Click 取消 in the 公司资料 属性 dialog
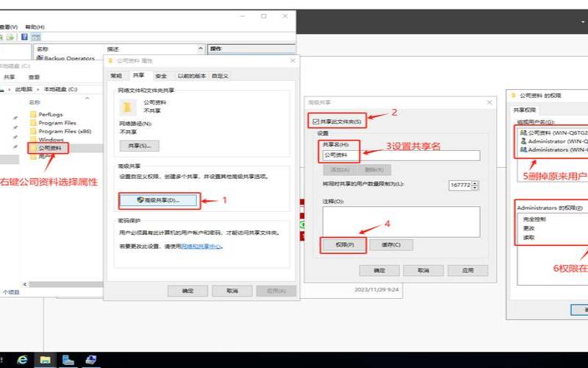588x368 pixels. [232, 291]
